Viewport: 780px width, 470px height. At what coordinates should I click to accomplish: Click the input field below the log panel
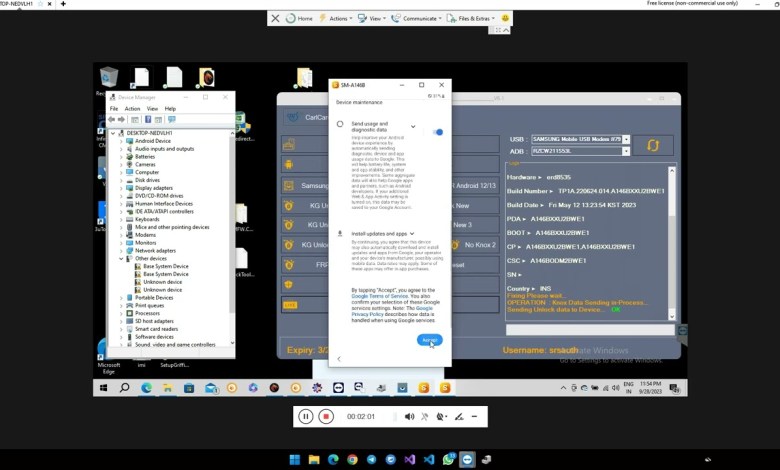click(x=590, y=330)
